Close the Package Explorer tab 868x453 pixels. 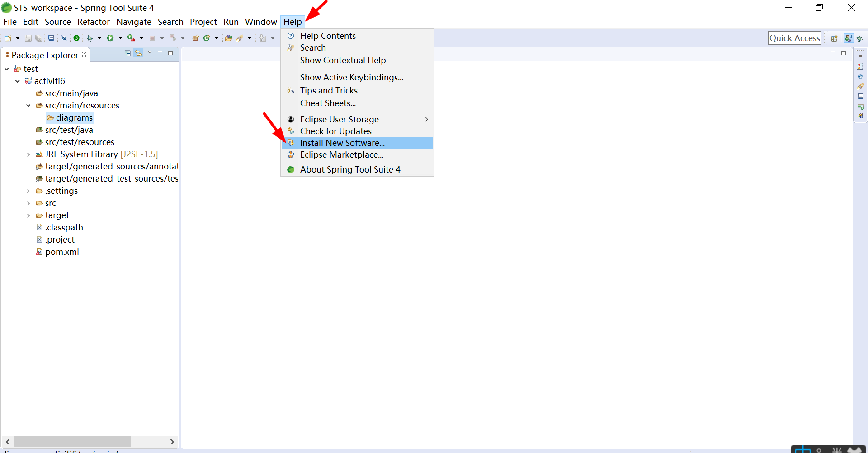(84, 55)
